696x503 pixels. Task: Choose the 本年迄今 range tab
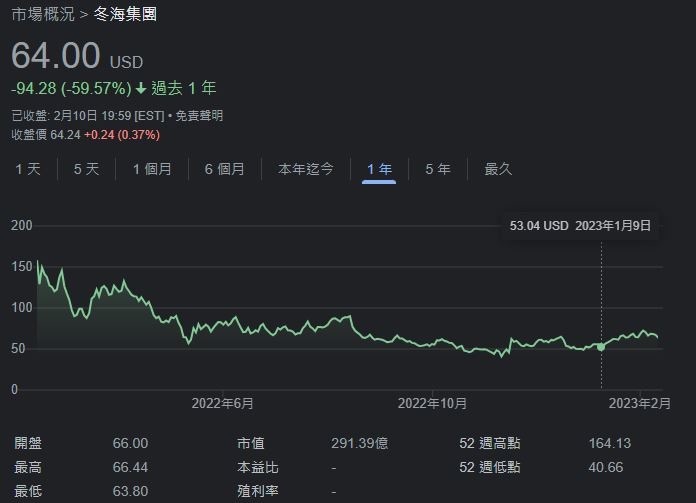click(x=305, y=169)
